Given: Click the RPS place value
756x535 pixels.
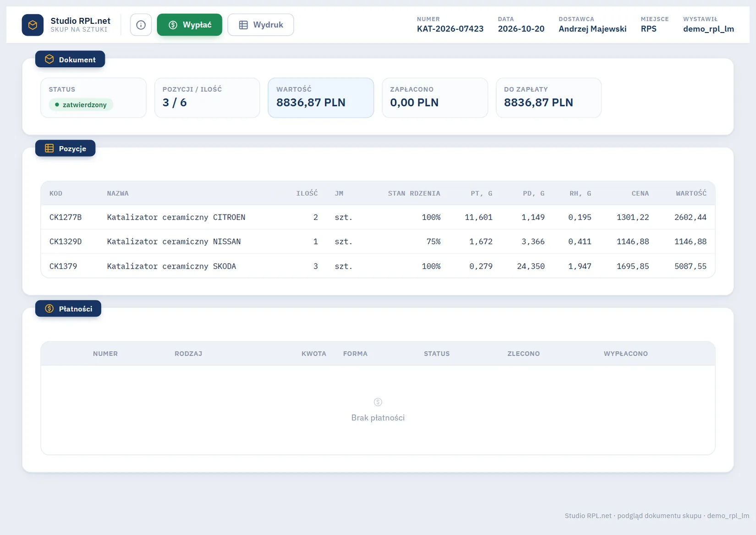Looking at the screenshot, I should (x=648, y=29).
